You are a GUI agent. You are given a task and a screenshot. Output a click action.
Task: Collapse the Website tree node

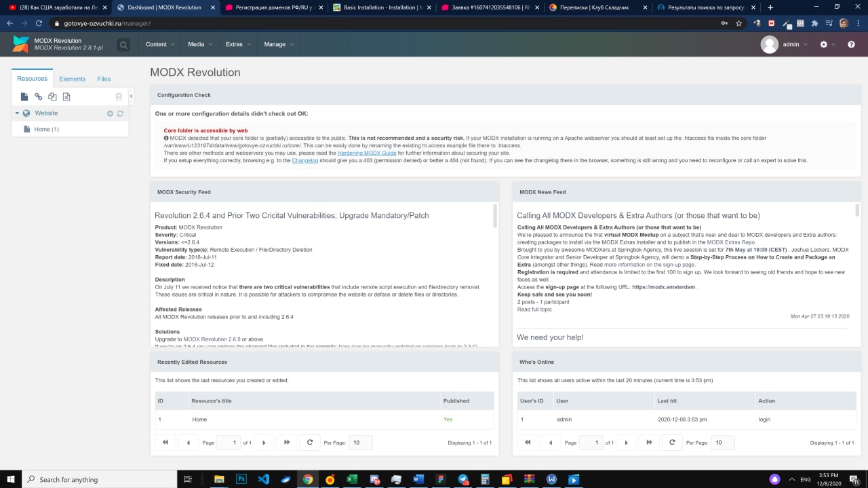[x=17, y=113]
